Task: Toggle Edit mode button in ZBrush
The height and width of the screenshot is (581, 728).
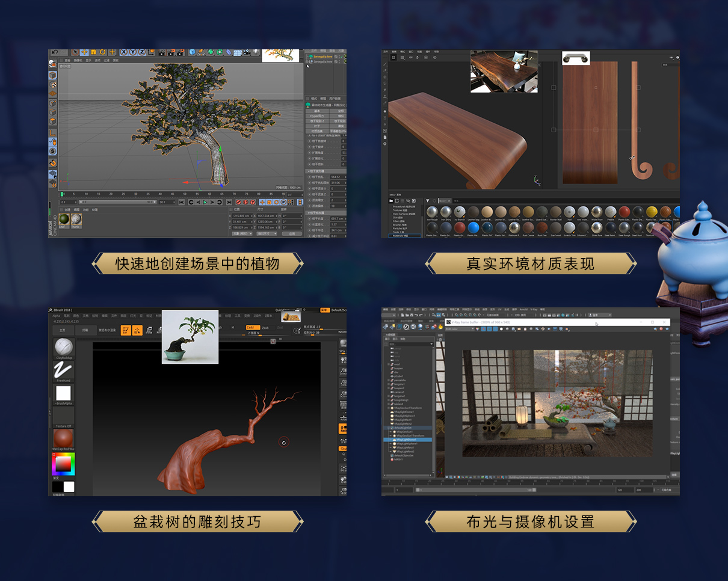Action: point(126,330)
